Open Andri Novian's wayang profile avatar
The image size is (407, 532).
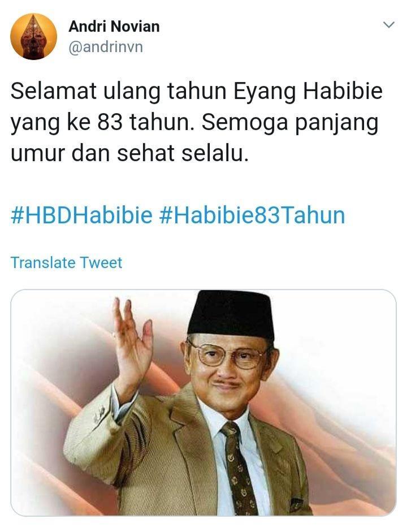33,36
